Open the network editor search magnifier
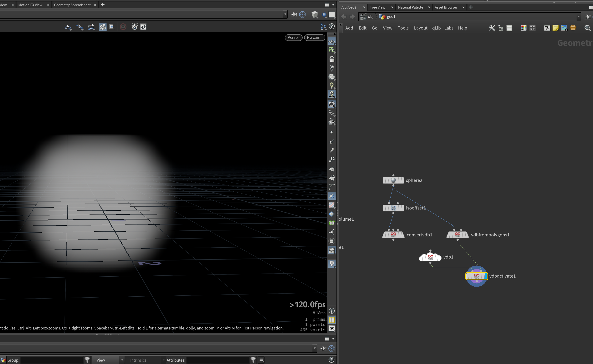Viewport: 593px width, 364px height. click(588, 28)
